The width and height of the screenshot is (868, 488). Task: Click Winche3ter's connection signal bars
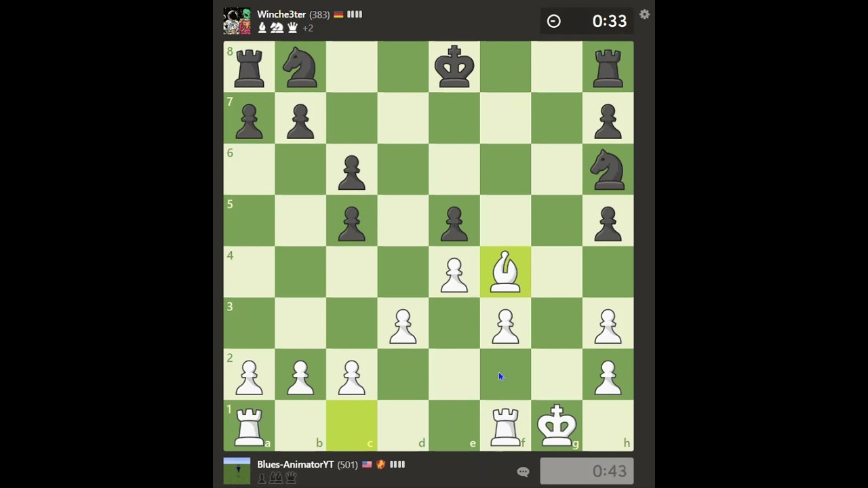[355, 14]
